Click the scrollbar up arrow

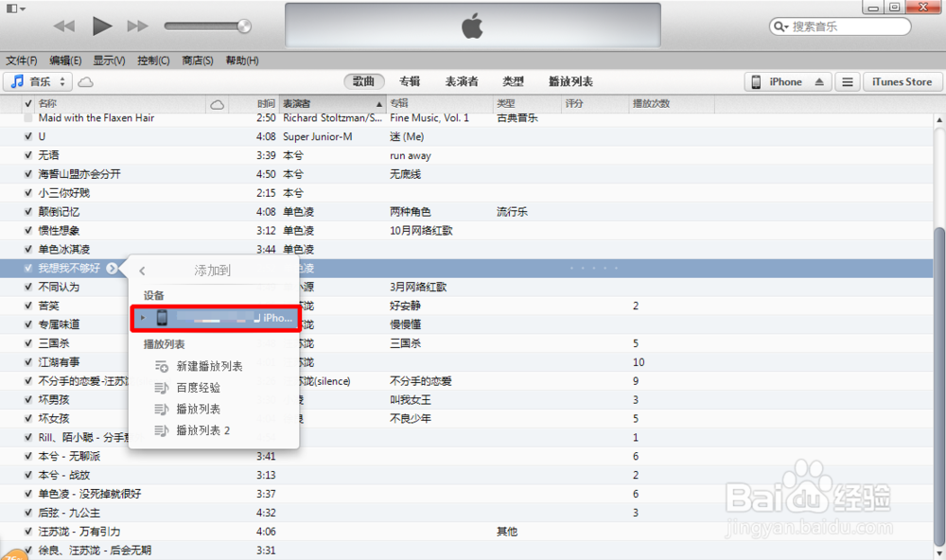pyautogui.click(x=939, y=119)
